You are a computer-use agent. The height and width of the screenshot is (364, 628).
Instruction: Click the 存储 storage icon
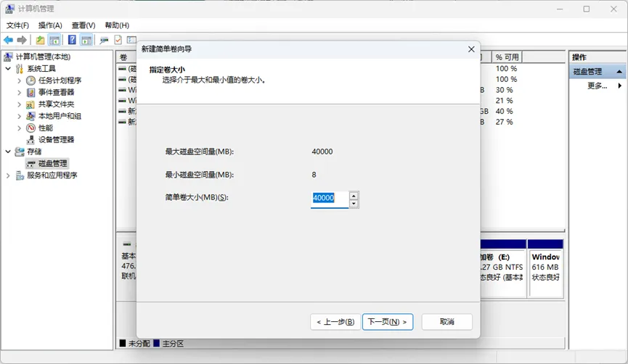pos(19,152)
